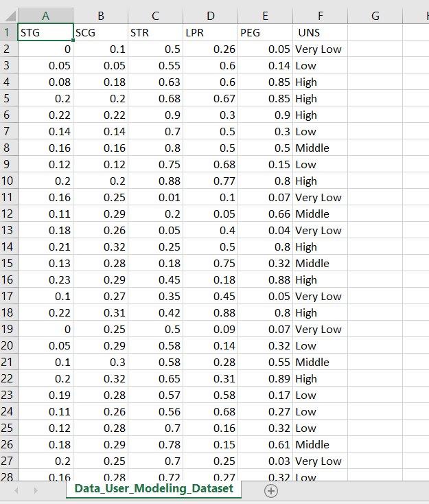Select 0.45 cell in row 16
This screenshot has height=504, width=429.
pyautogui.click(x=156, y=279)
